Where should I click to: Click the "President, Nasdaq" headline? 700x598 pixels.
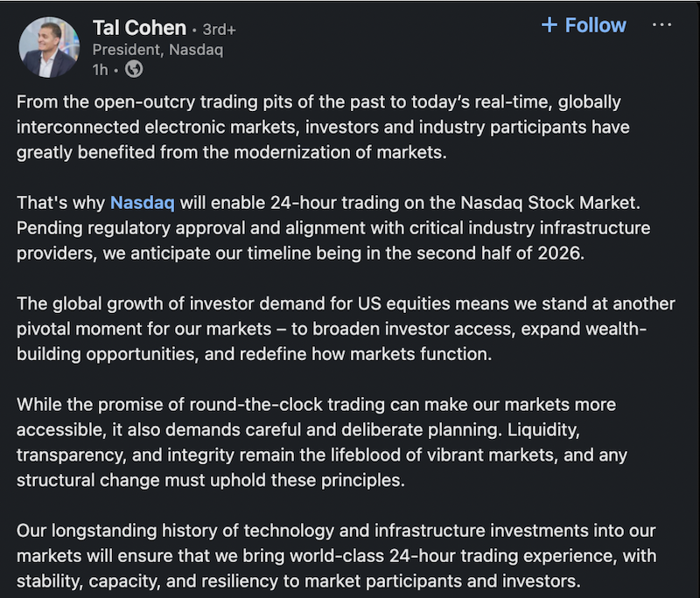[157, 50]
